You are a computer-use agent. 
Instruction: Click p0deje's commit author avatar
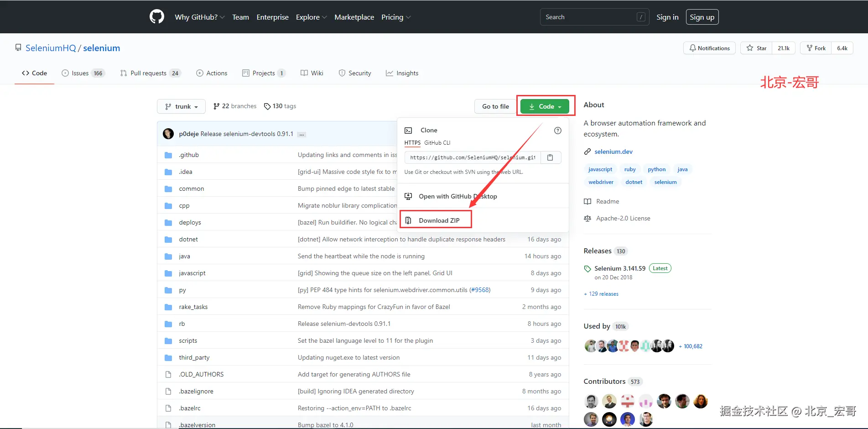pyautogui.click(x=168, y=134)
